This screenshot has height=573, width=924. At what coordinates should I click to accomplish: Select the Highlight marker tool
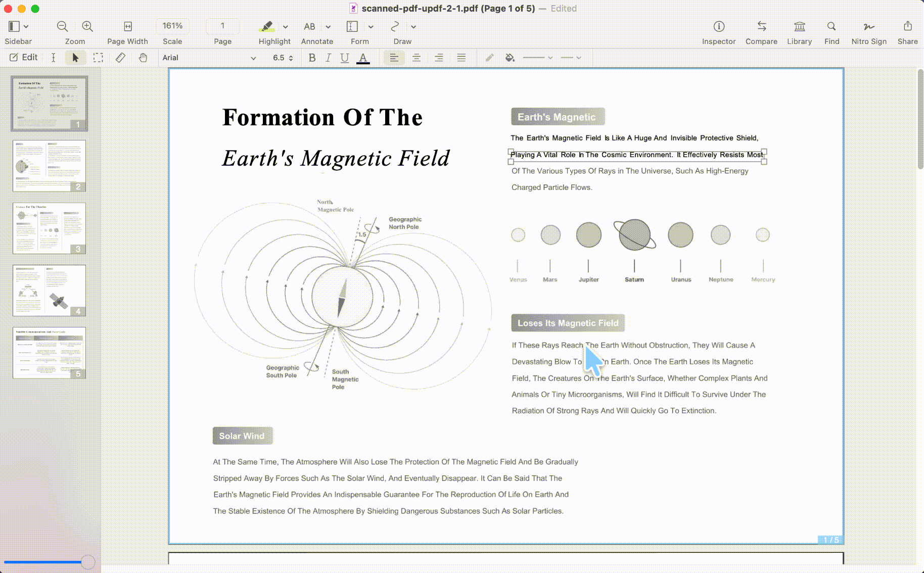pos(267,26)
